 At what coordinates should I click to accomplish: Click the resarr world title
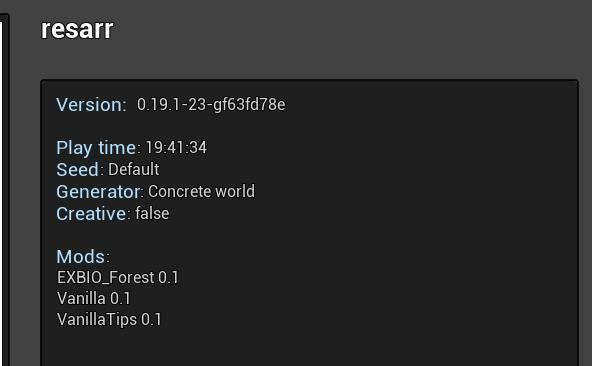point(77,29)
